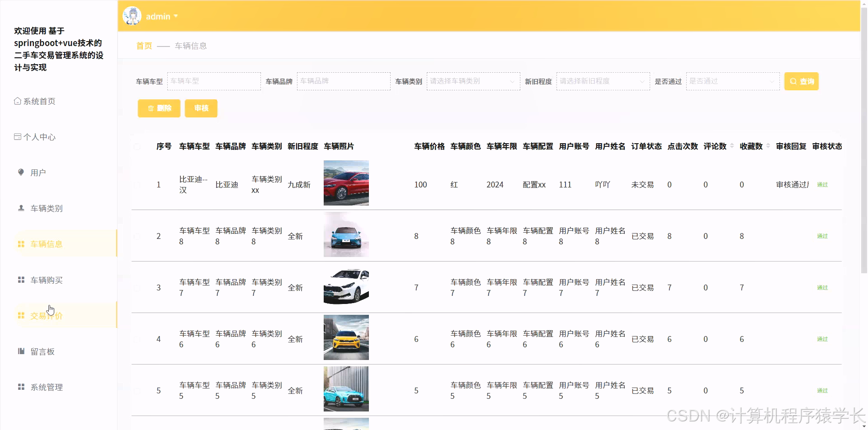Viewport: 868px width, 430px height.
Task: Click the trash icon on 删除 button
Action: click(x=151, y=108)
